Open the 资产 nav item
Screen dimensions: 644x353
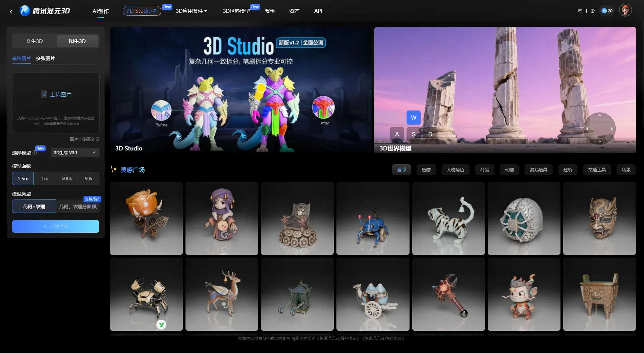click(x=294, y=11)
